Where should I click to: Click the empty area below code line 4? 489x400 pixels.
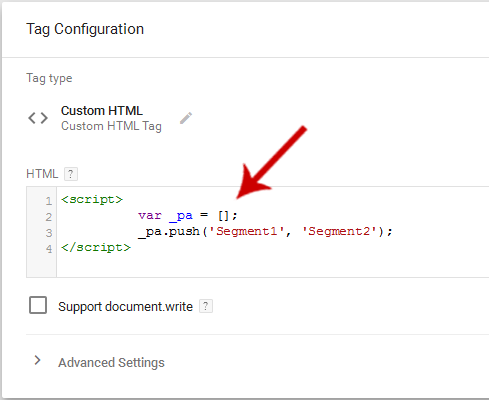pyautogui.click(x=267, y=266)
